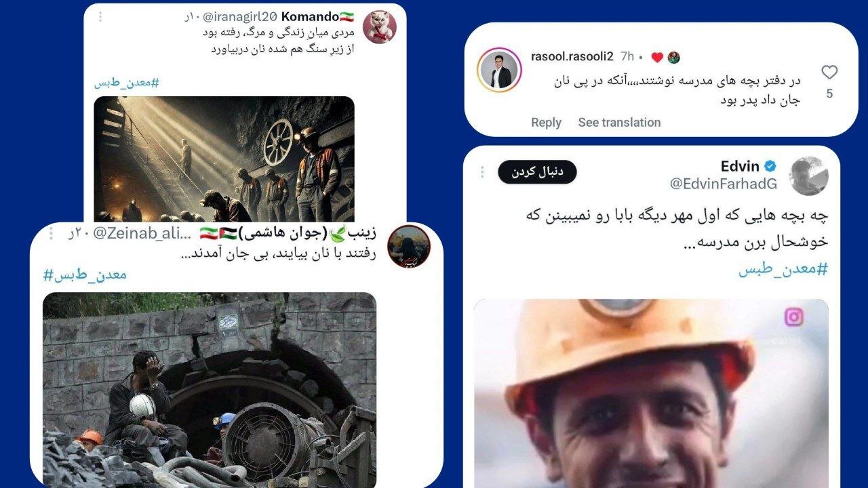Click the black دنبال کردن follow button

click(537, 172)
